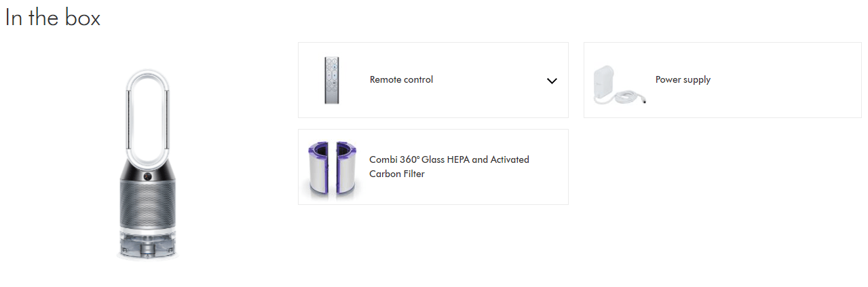Select the Remote control label text
This screenshot has height=287, width=868.
(x=401, y=80)
